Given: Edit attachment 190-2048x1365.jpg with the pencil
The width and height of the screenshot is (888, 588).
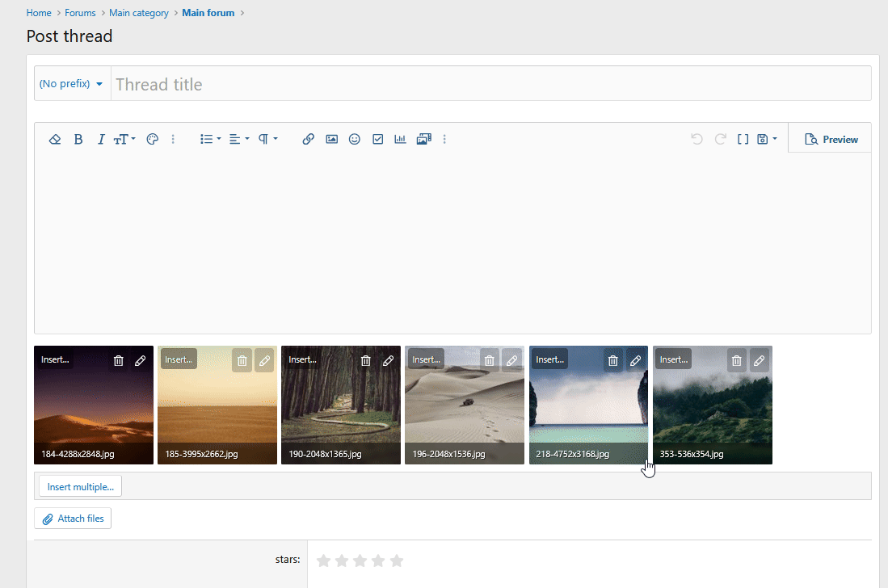Looking at the screenshot, I should coord(388,360).
